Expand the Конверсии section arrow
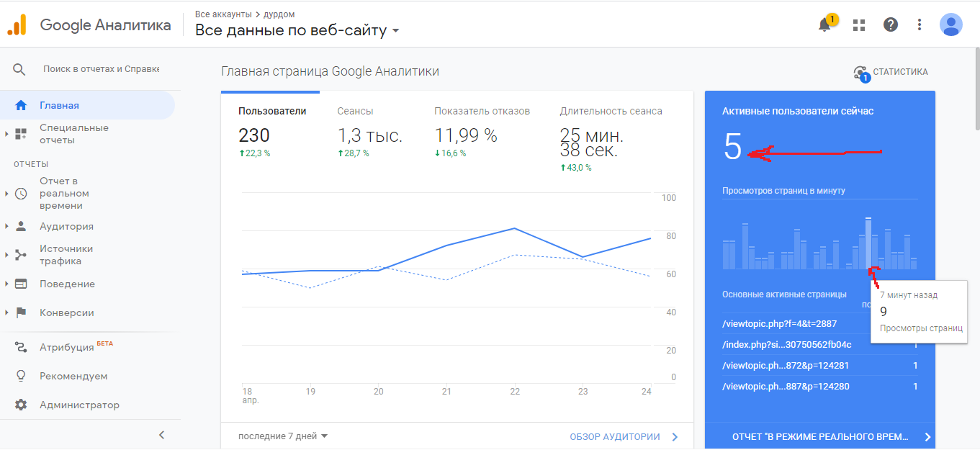 [6, 312]
